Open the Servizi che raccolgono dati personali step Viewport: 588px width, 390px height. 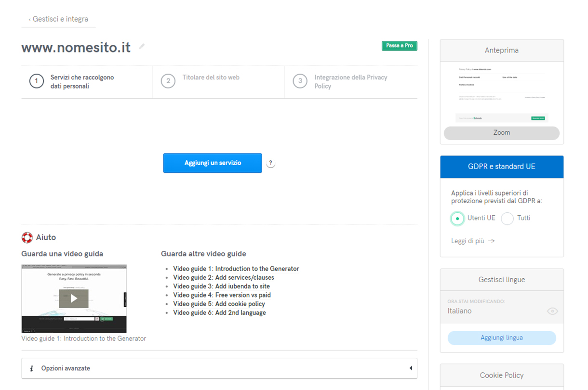pyautogui.click(x=87, y=82)
